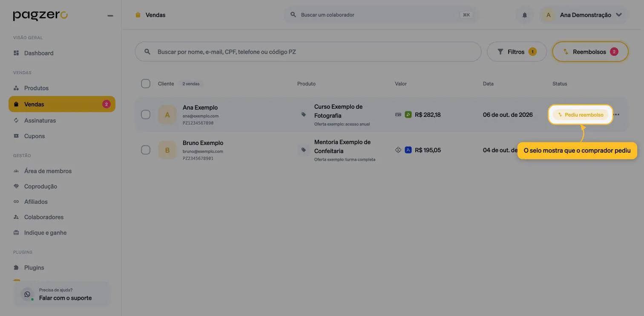Check the box for Ana Exemplo's sale
644x316 pixels.
[146, 115]
